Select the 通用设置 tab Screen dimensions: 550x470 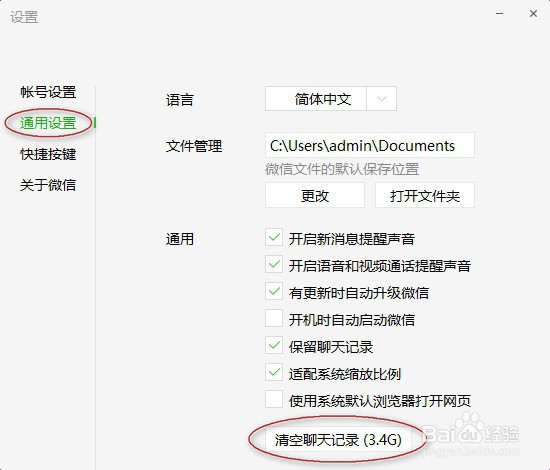click(48, 123)
